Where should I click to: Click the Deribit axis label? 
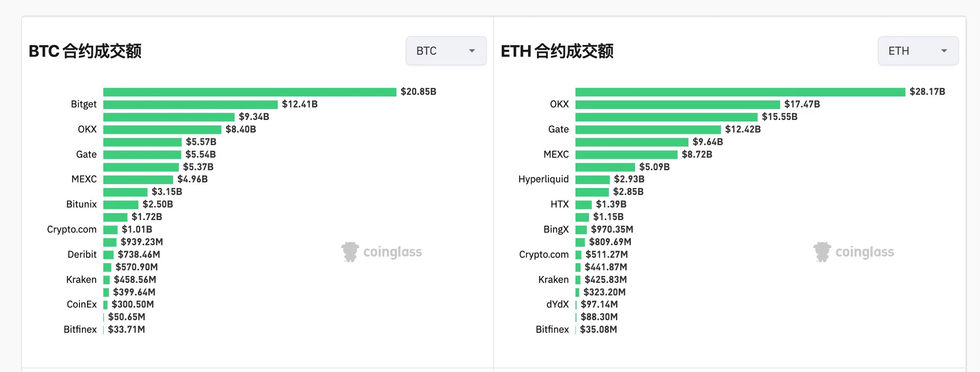(82, 254)
